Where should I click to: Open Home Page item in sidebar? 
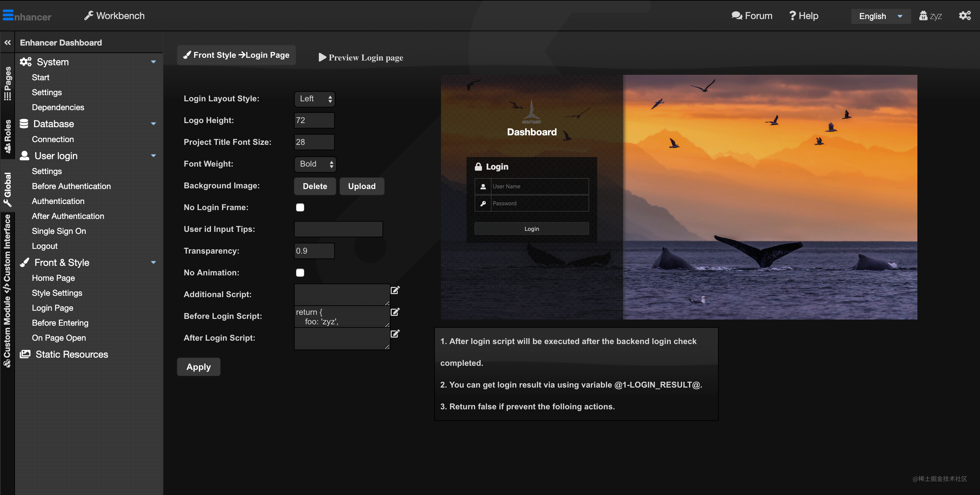pos(53,278)
